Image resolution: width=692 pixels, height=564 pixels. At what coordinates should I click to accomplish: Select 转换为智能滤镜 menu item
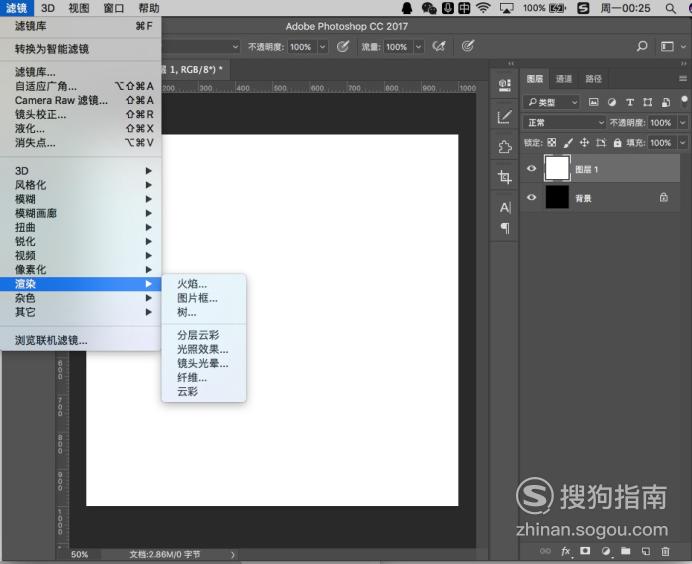pyautogui.click(x=80, y=49)
